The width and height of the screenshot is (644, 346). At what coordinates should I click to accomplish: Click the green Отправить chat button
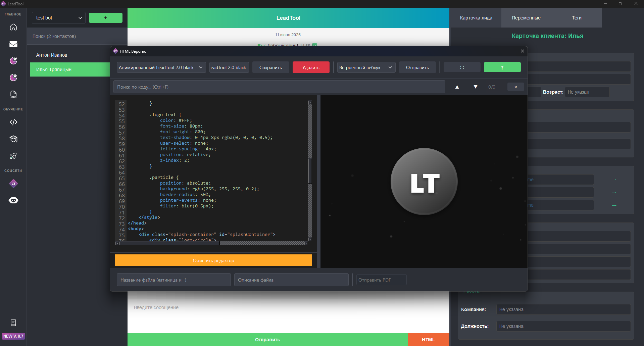point(267,340)
